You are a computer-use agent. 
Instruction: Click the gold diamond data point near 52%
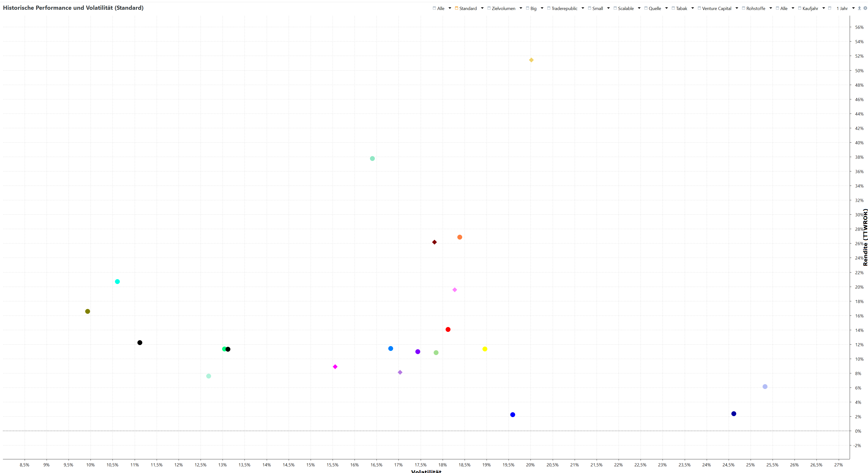531,60
